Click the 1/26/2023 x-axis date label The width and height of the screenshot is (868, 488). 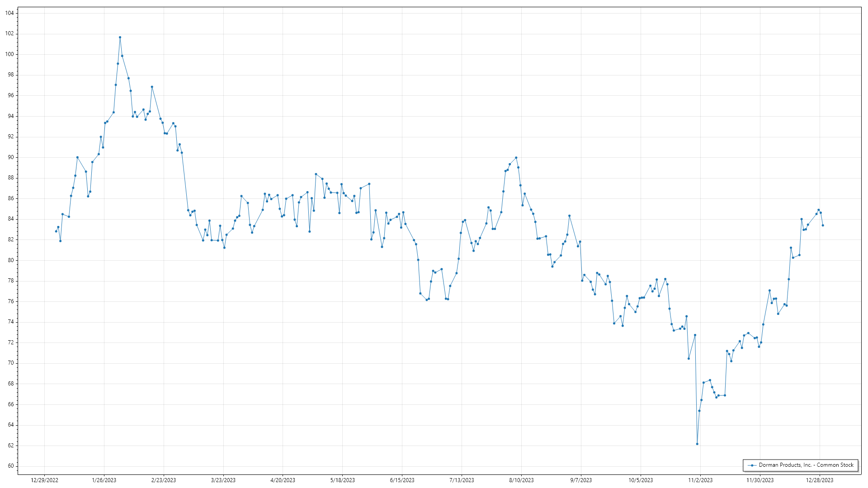pos(104,480)
